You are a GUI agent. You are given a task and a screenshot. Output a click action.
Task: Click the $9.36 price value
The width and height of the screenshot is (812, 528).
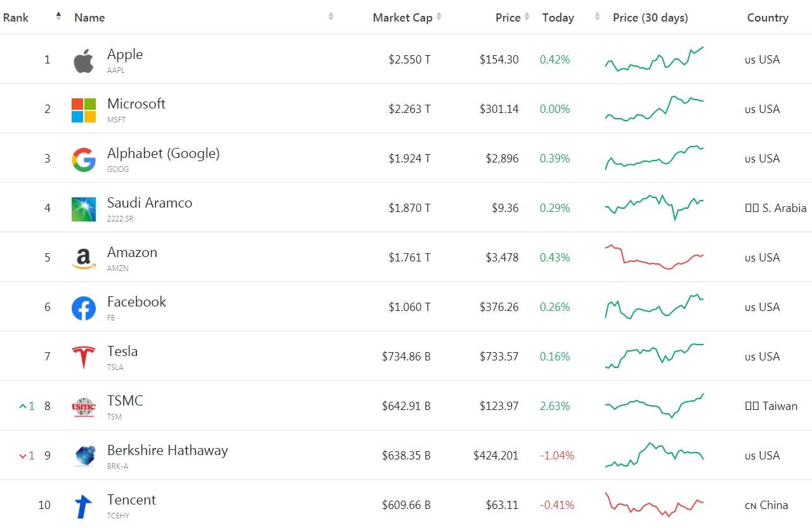(505, 208)
